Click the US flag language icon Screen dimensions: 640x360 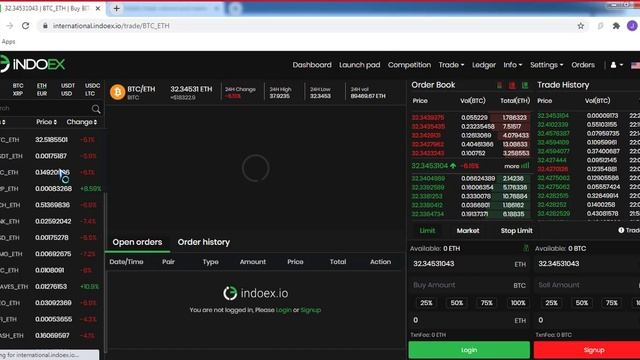636,65
